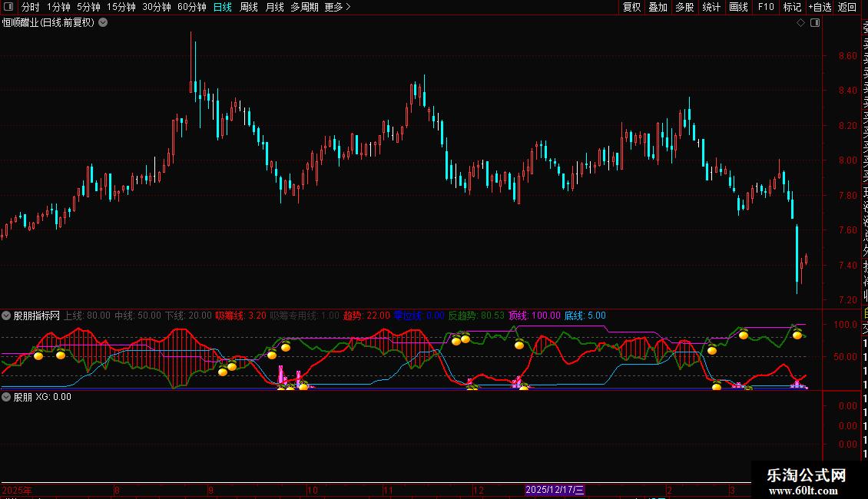Click the 股朋 XG: 0.00 label
Viewport: 868px width, 499px height.
pos(42,397)
